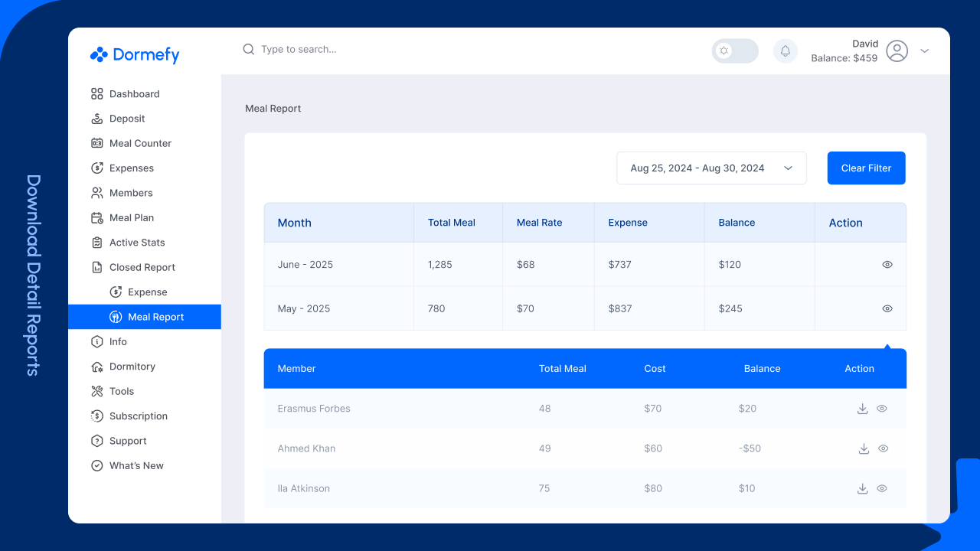Click the Clear Filter button
The width and height of the screenshot is (980, 551).
pos(866,168)
